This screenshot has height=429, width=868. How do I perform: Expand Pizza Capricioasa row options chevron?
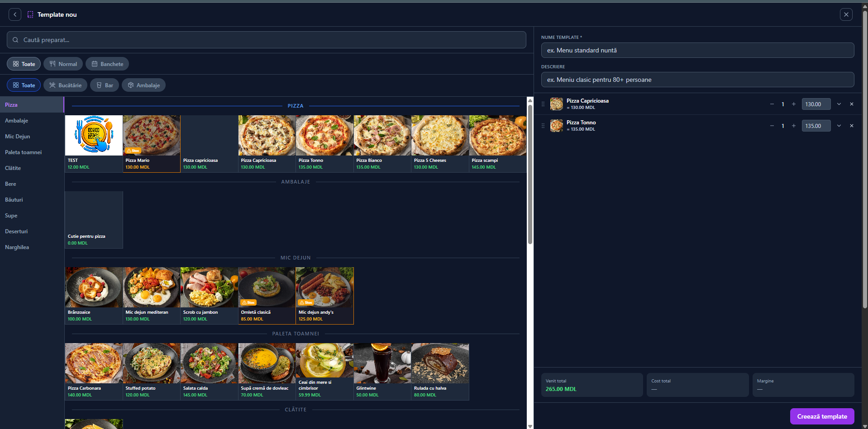[x=839, y=104]
